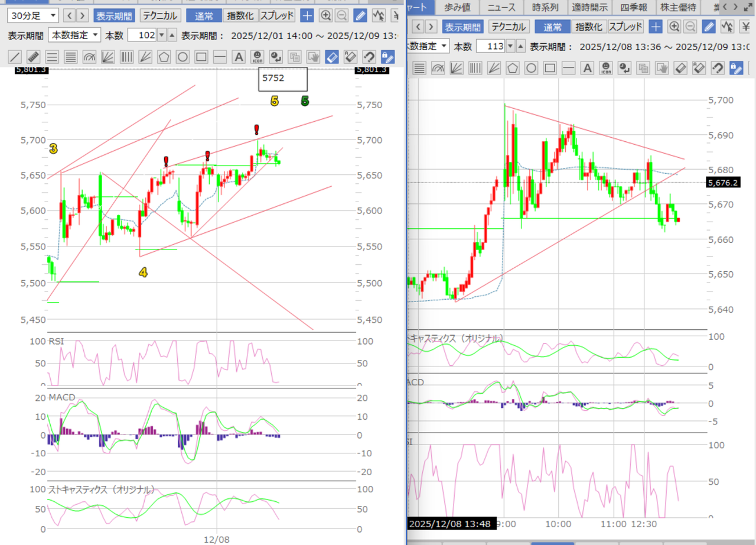Switch left chart to 指数化 mode

[x=241, y=16]
